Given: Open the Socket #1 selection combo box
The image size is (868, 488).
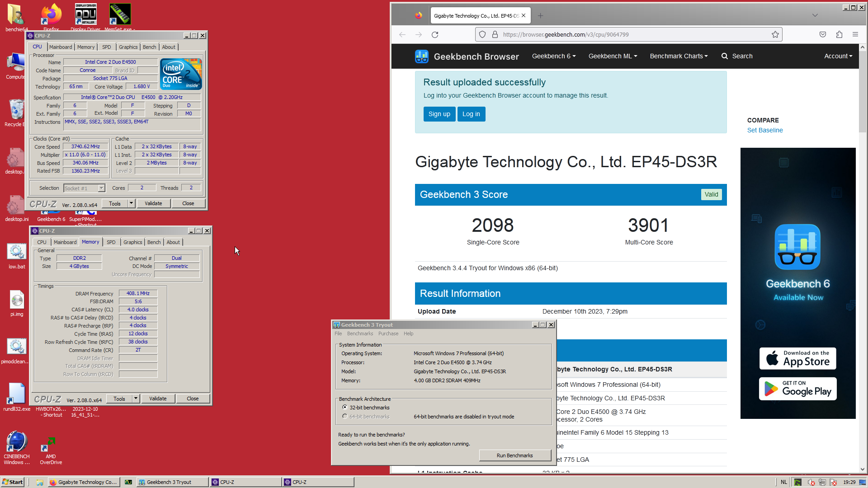Looking at the screenshot, I should (x=84, y=188).
